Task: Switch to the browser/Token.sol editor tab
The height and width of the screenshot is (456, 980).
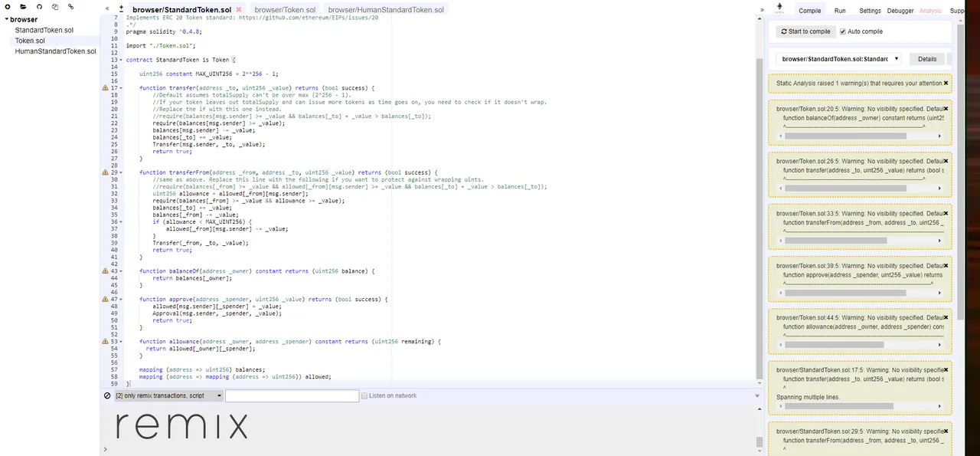Action: coord(284,9)
